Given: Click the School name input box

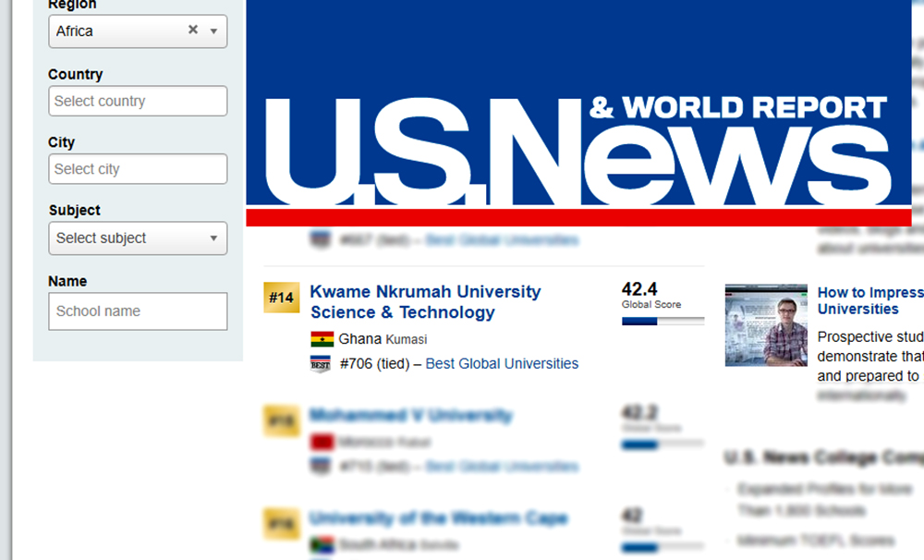Looking at the screenshot, I should (x=138, y=311).
